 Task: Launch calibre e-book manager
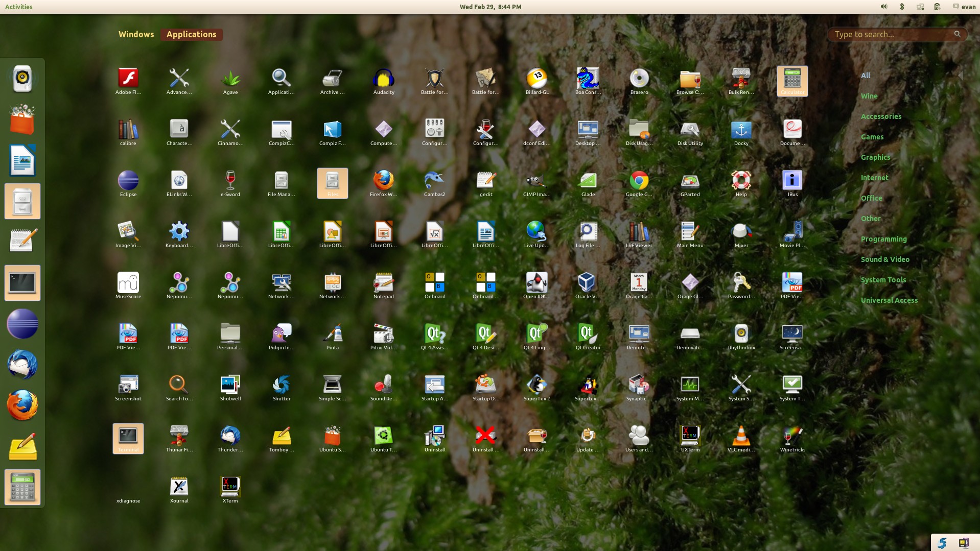click(x=128, y=132)
